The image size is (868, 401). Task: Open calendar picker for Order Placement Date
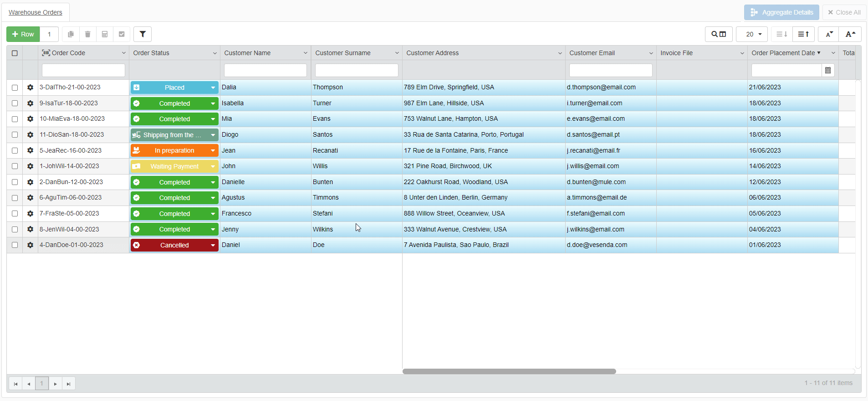tap(828, 70)
